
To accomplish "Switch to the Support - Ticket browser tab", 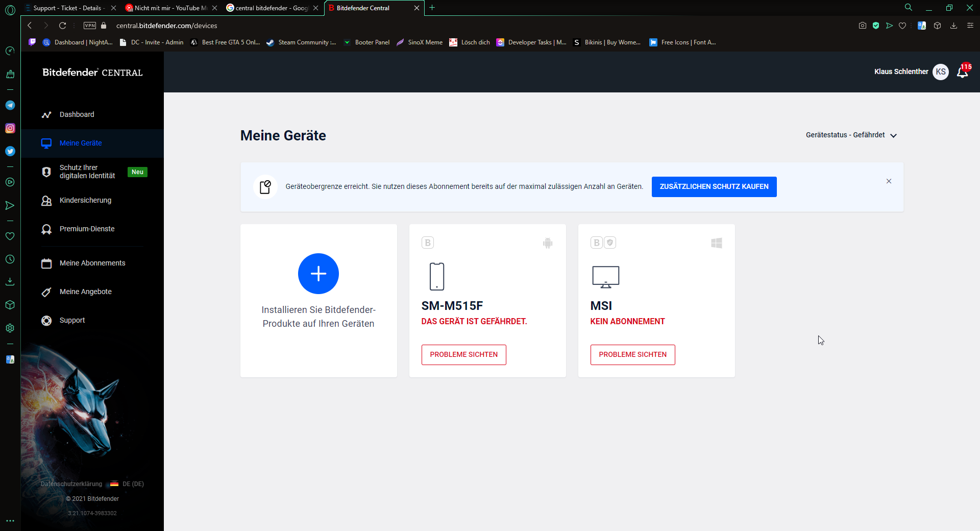I will (66, 8).
